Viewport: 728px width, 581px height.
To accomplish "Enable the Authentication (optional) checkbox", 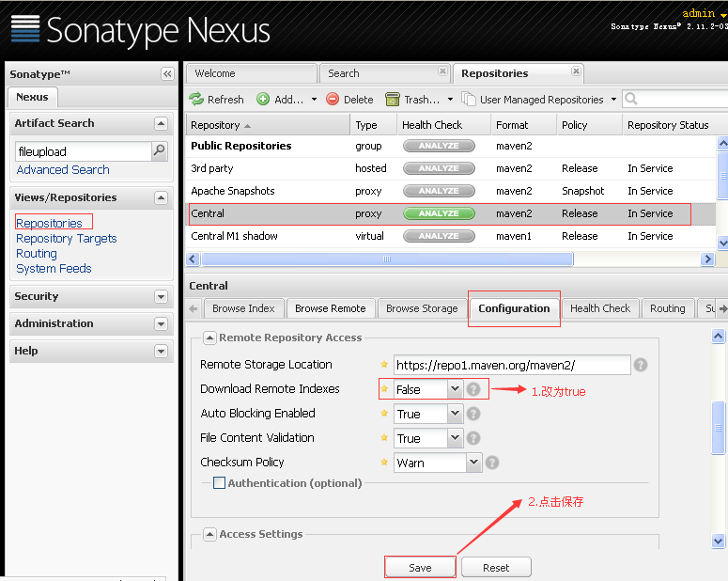I will [x=219, y=483].
